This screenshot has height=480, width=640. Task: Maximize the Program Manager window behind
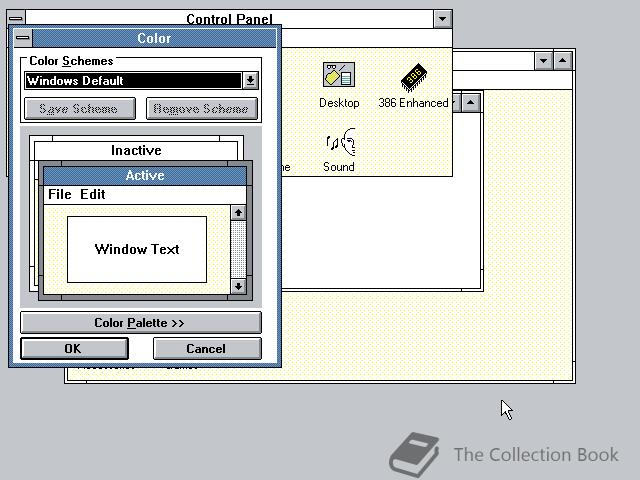coord(563,61)
